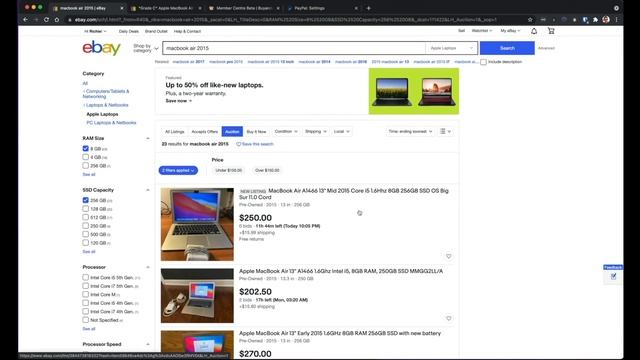Click the Advanced search link

546,48
